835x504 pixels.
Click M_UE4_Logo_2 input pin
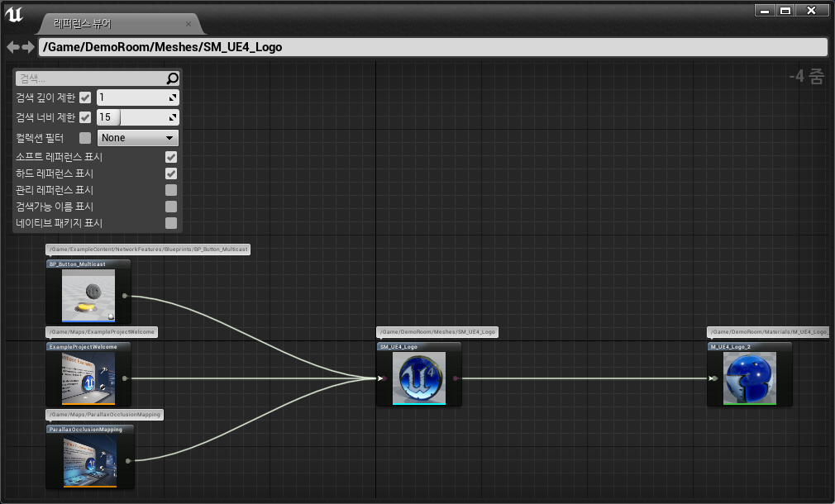[x=713, y=378]
